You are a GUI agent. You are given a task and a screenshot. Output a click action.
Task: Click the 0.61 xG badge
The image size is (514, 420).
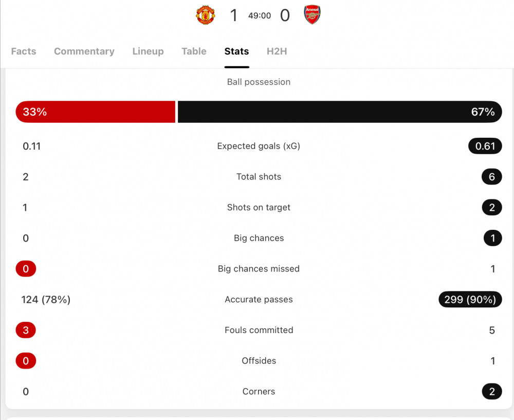(x=485, y=146)
